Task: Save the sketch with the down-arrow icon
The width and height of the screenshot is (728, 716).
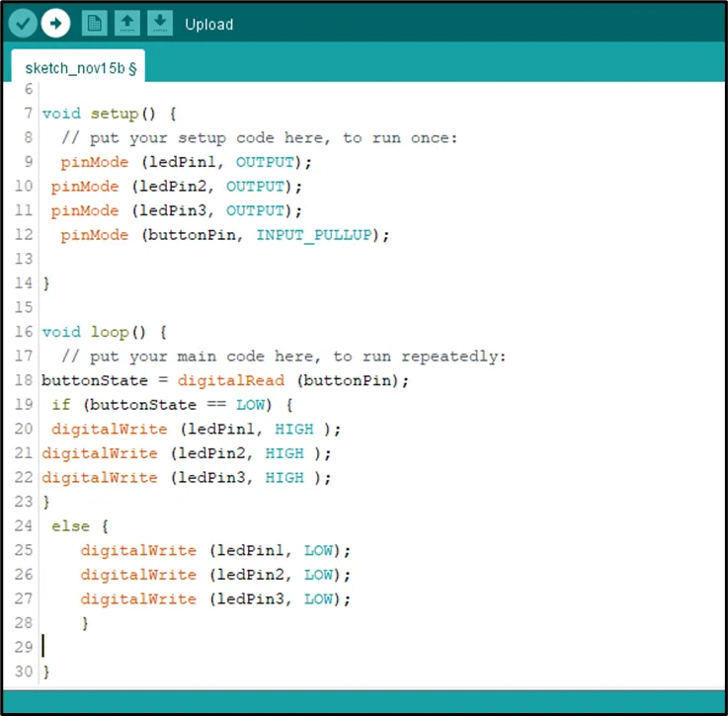Action: click(x=160, y=23)
